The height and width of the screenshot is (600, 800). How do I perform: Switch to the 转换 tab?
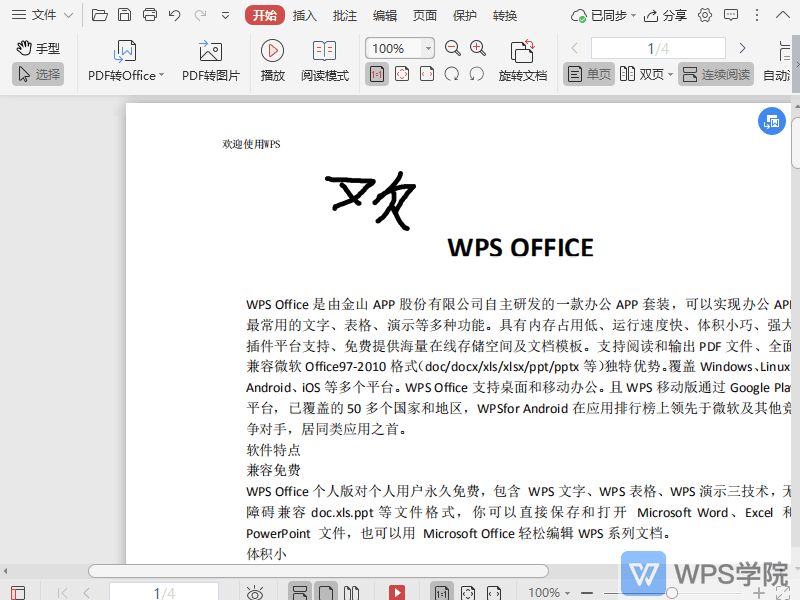tap(505, 16)
